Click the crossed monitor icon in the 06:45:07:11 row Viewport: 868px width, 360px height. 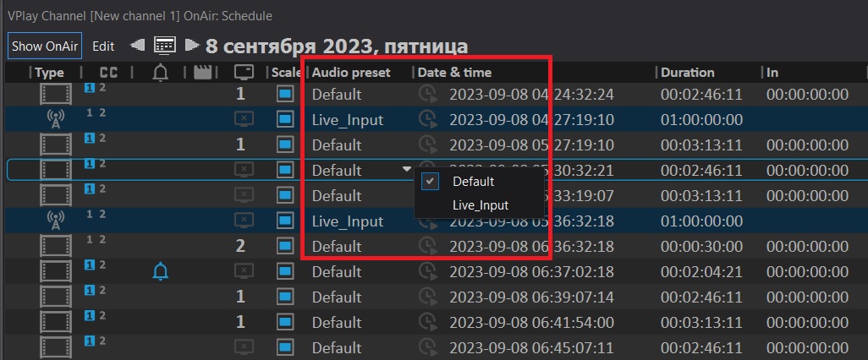click(x=244, y=348)
